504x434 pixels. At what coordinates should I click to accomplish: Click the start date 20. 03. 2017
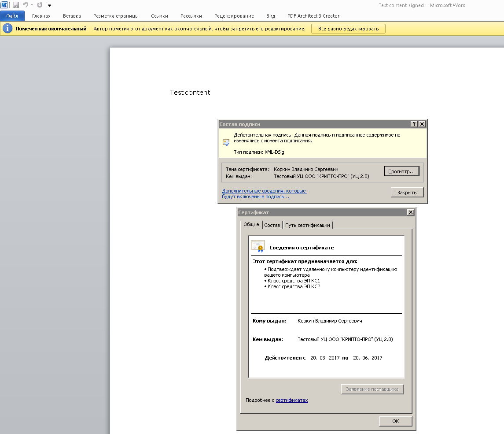pos(325,358)
